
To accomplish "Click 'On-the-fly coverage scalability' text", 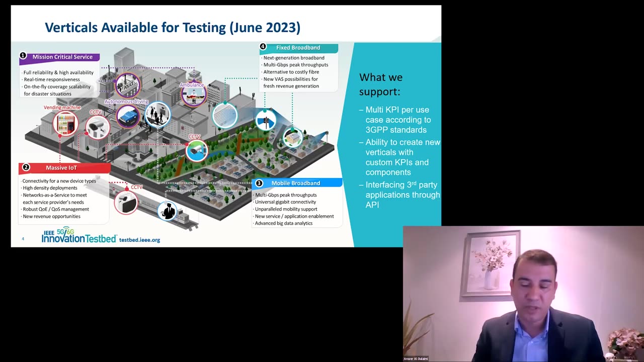I will tap(57, 86).
